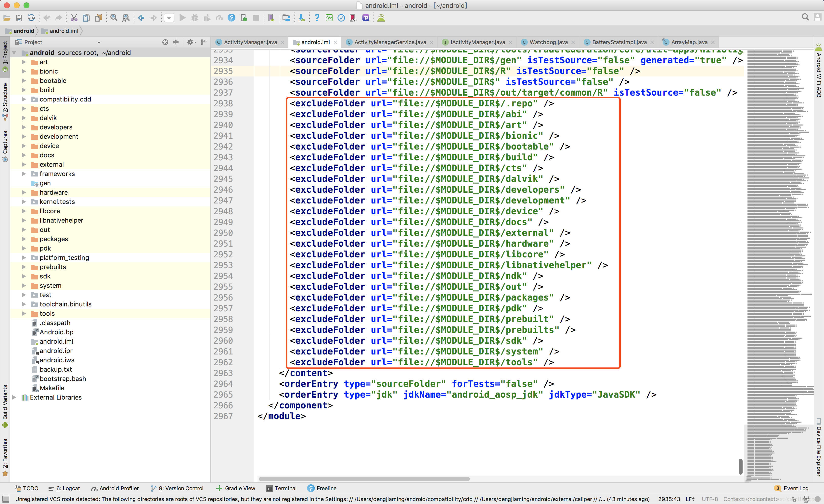Screen dimensions: 824x504
Task: Open the Event Log
Action: coord(792,488)
